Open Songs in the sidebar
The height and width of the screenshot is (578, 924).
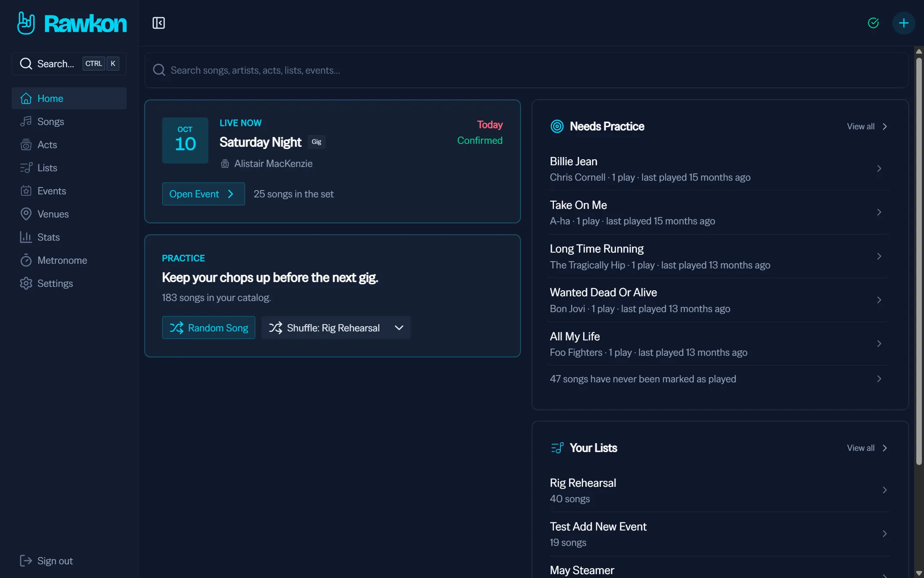click(x=69, y=122)
